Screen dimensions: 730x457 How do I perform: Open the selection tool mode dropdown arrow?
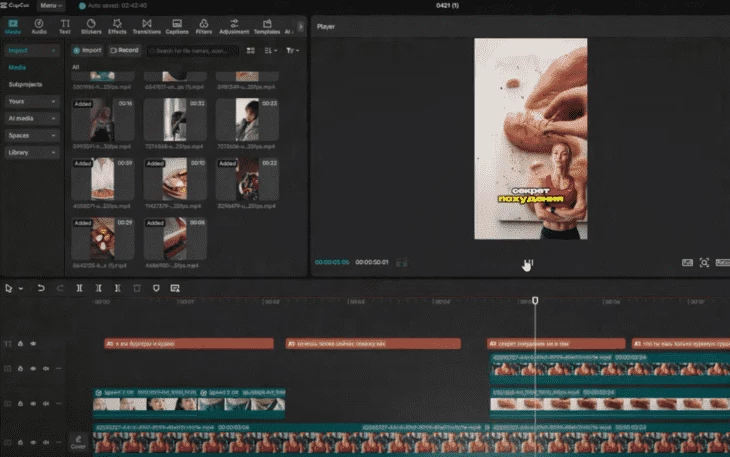21,289
